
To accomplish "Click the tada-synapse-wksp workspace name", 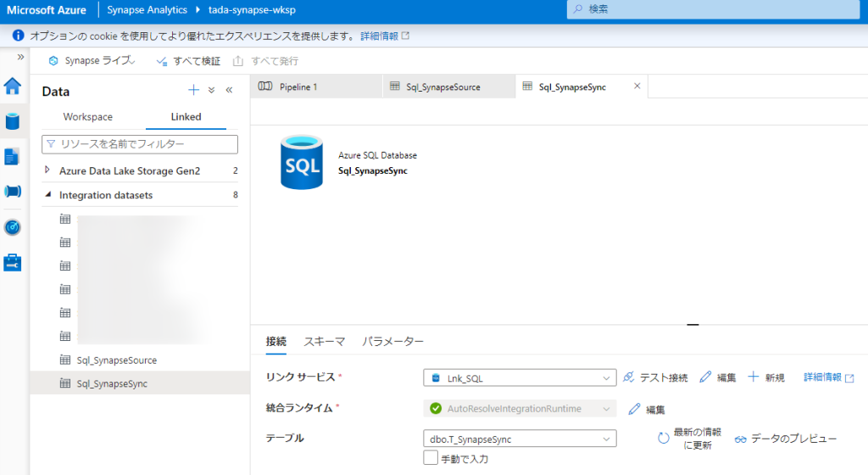I will [252, 10].
